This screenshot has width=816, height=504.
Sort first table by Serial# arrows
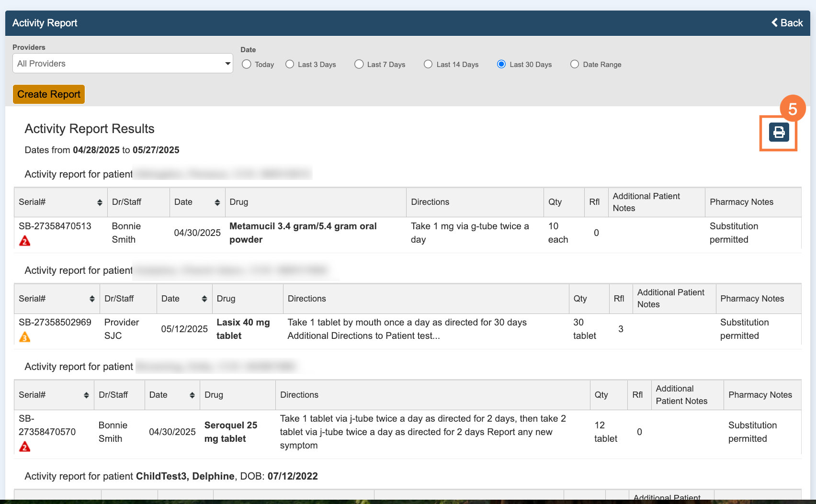(x=100, y=202)
